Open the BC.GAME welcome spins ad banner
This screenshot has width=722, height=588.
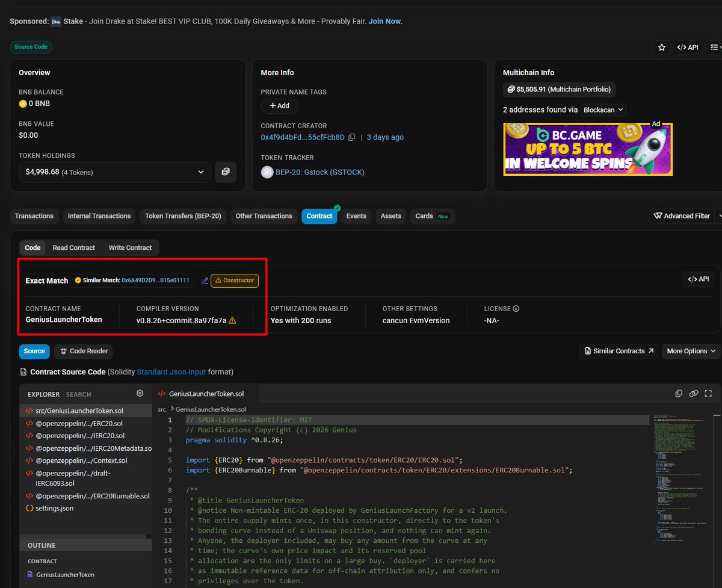pos(588,149)
